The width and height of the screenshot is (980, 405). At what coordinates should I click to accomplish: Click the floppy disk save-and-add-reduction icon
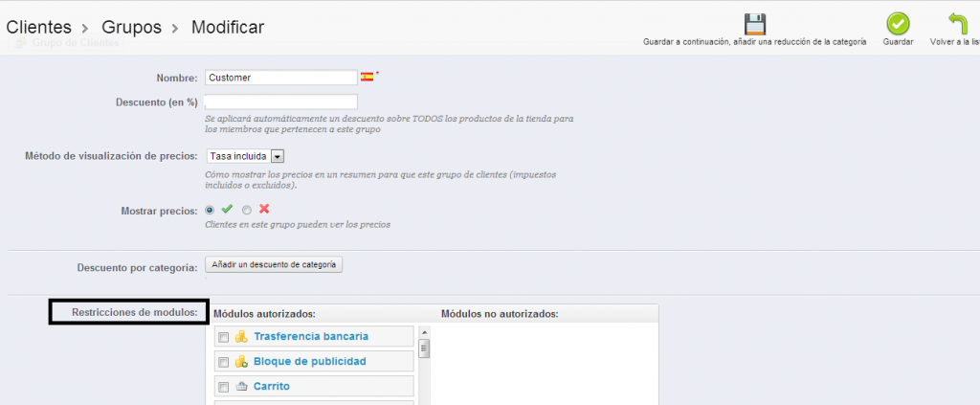tap(755, 24)
